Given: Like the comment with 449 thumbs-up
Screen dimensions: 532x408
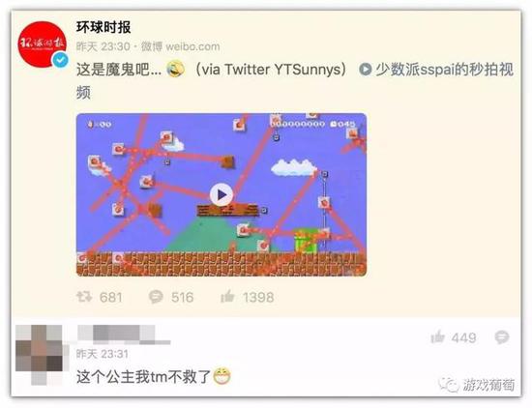Looking at the screenshot, I should coord(437,337).
